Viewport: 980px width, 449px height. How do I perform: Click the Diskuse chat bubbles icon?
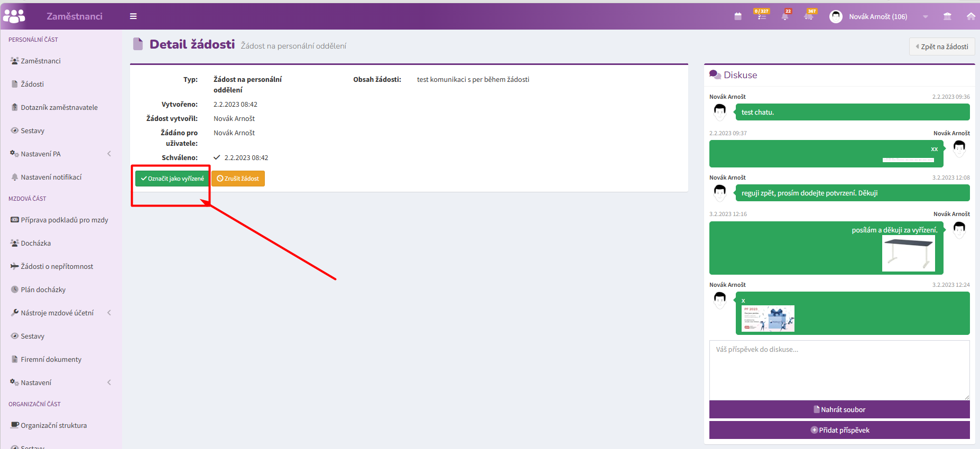tap(715, 74)
